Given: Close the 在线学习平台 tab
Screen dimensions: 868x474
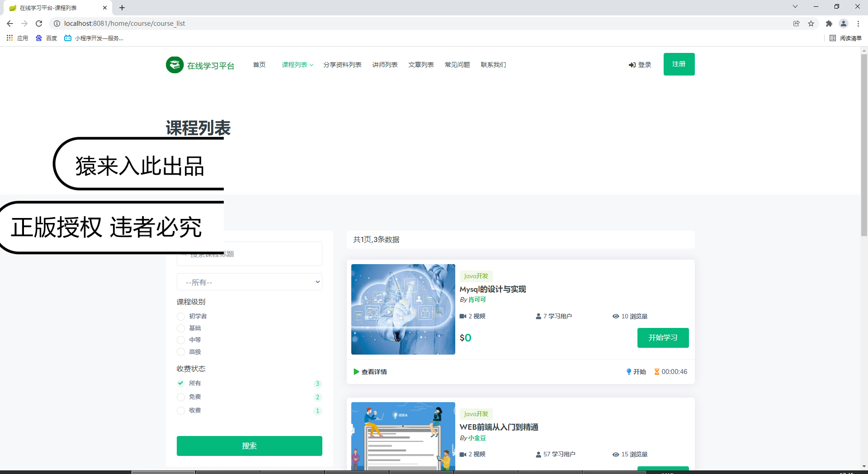Looking at the screenshot, I should [105, 8].
